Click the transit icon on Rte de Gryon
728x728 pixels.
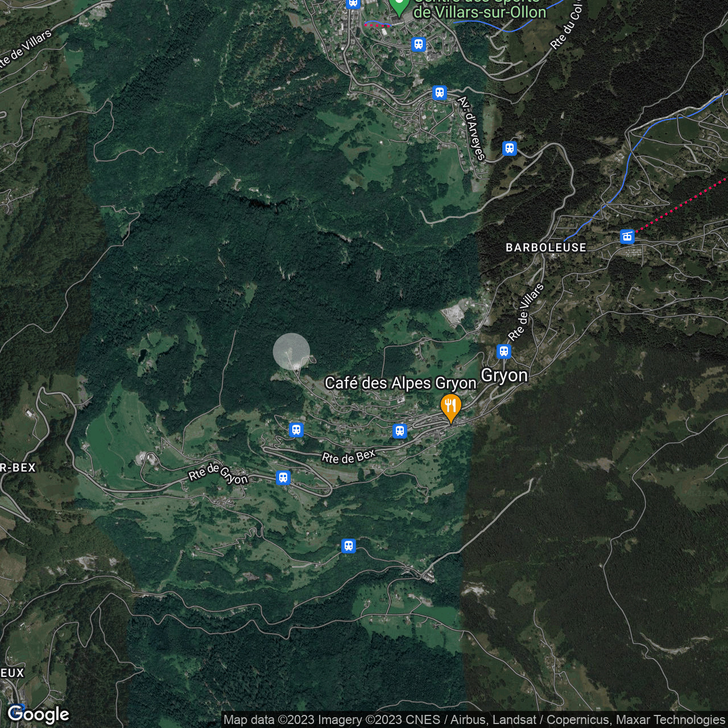(283, 478)
